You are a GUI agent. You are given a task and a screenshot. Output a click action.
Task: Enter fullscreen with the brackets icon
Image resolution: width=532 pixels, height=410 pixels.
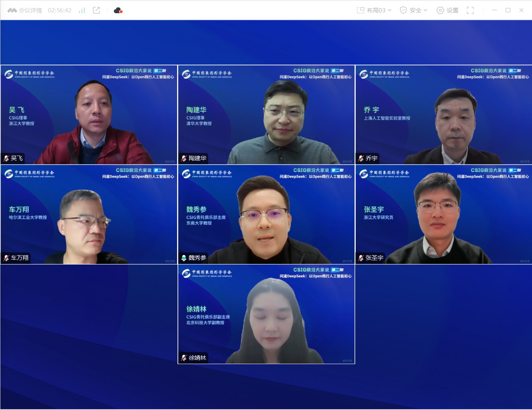pyautogui.click(x=470, y=11)
